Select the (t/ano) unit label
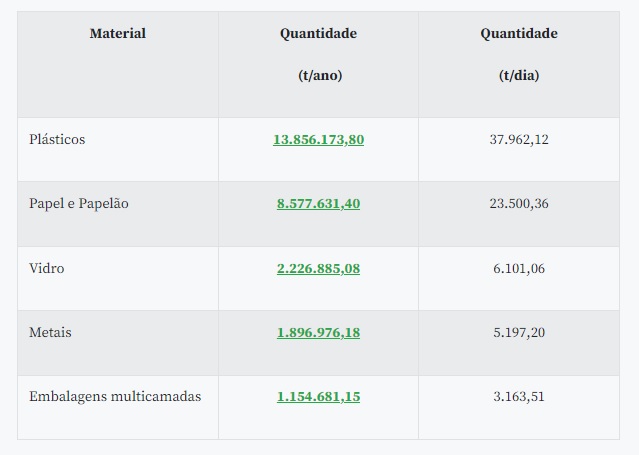This screenshot has width=639, height=455. 320,75
